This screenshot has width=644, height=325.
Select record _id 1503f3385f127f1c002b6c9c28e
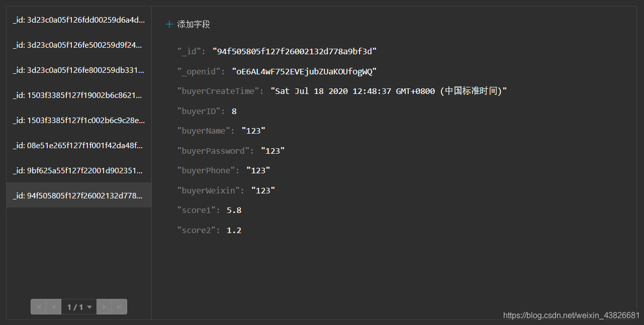(x=79, y=120)
